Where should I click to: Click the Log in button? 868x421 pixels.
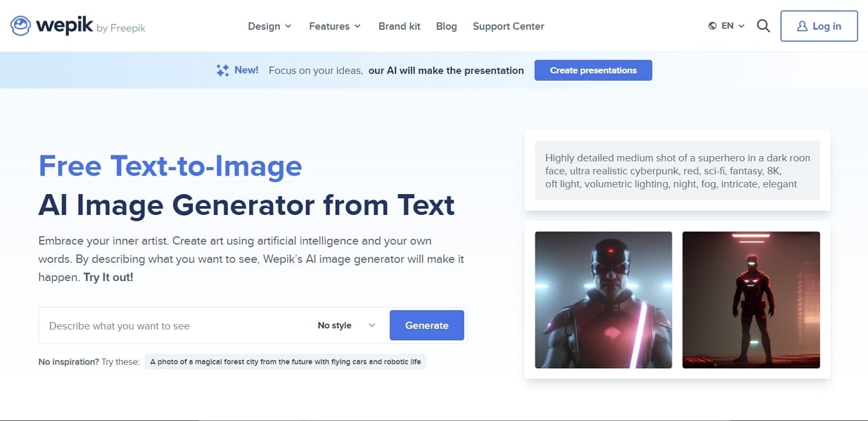click(x=819, y=26)
